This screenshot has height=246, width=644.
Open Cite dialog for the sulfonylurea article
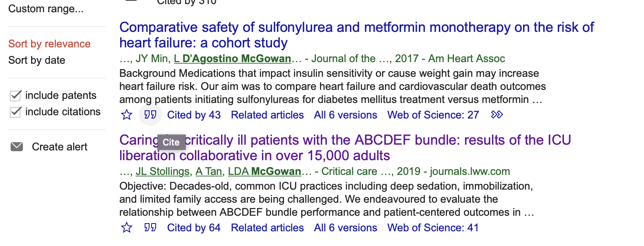(x=150, y=115)
